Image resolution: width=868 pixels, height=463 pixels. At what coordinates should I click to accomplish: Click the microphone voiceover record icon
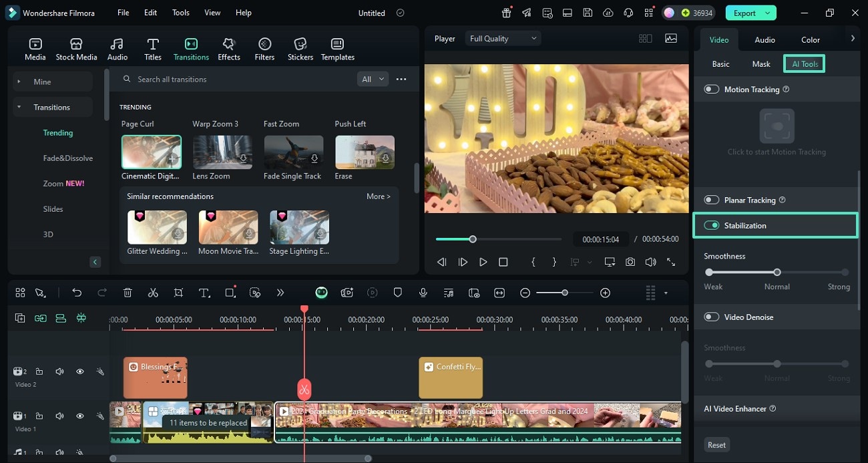click(423, 293)
